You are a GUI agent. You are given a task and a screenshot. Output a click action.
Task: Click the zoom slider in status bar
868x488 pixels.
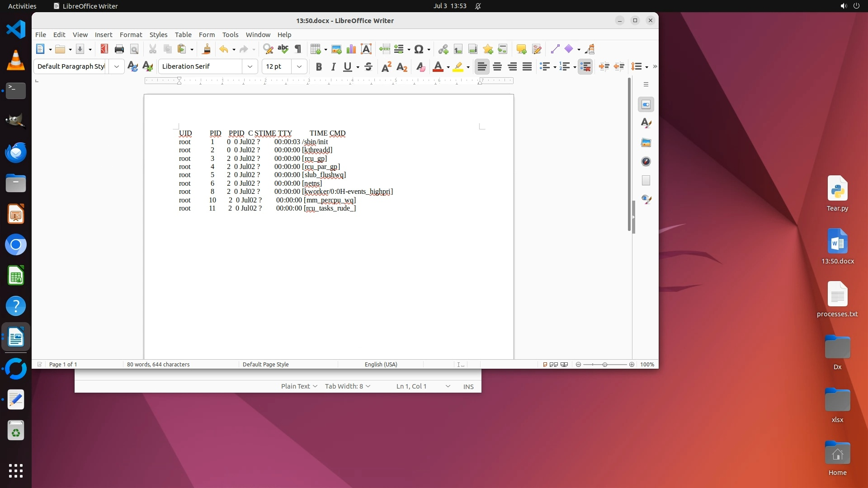click(605, 365)
